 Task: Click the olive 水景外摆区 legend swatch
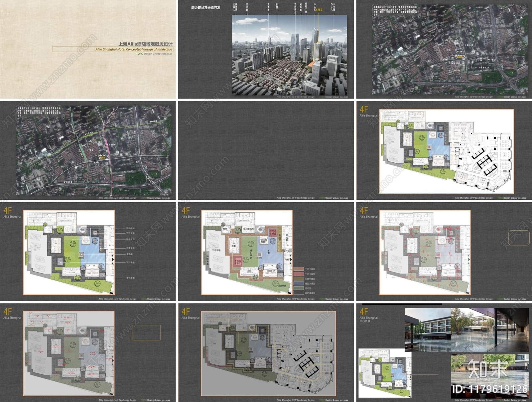pos(299,279)
